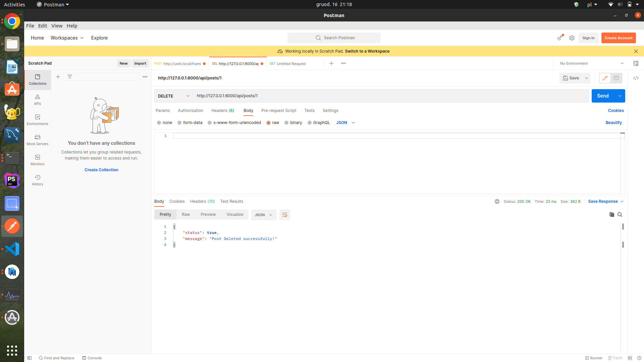Select GraphQL as the body type
The width and height of the screenshot is (644, 362).
pos(319,123)
